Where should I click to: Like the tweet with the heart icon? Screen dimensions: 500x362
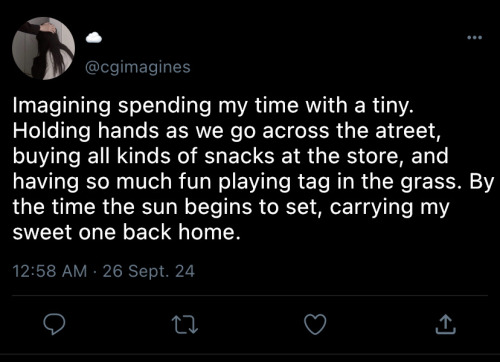pos(315,325)
